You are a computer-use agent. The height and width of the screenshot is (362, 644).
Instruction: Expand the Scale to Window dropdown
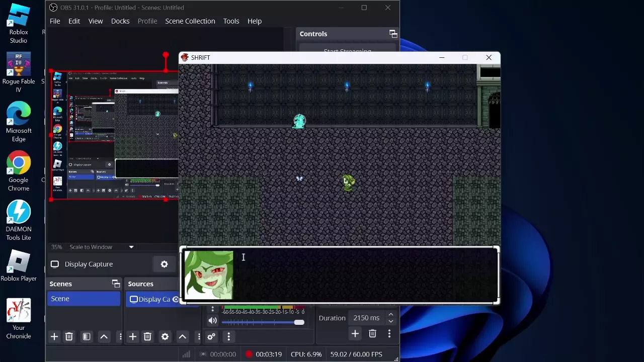[131, 247]
